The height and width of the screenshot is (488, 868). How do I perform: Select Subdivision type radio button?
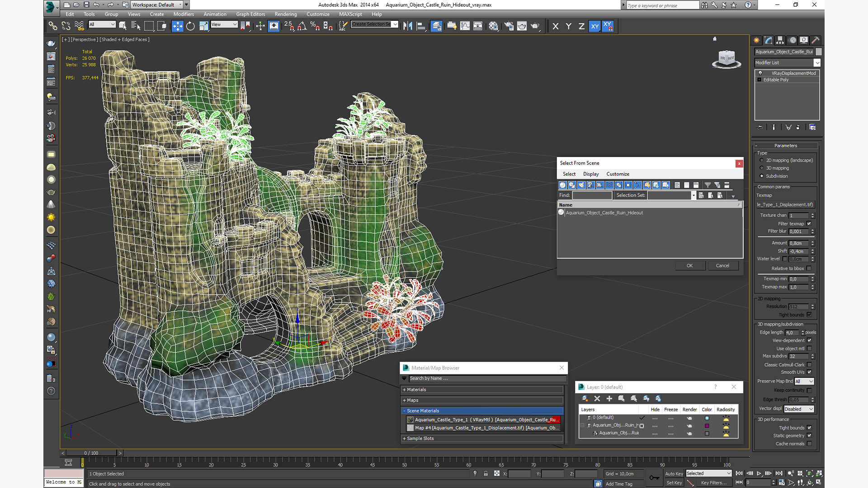click(762, 176)
